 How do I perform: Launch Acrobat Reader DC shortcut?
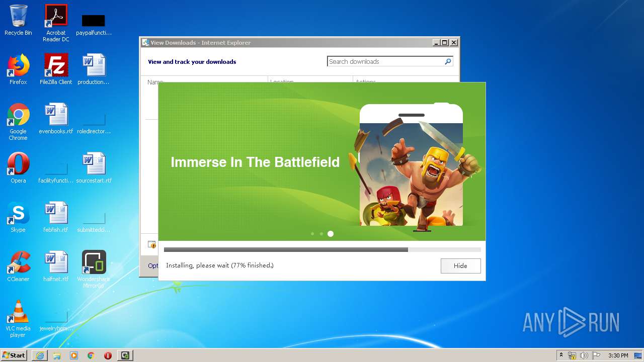tap(56, 23)
